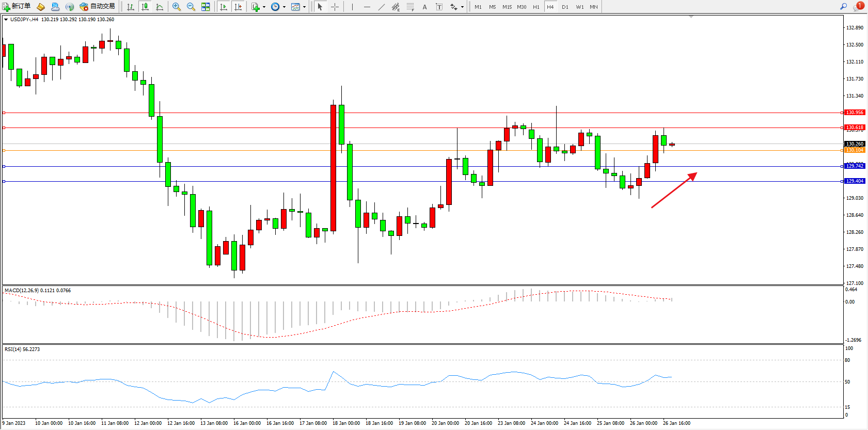Expand the periodicity clock dropdown arrow
Screen dimensions: 868x430
tap(284, 7)
